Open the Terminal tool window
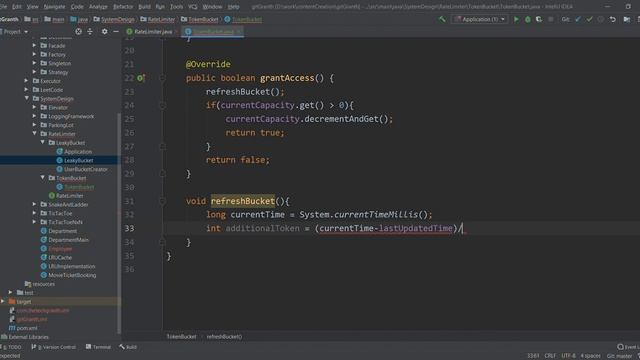Viewport: 640px width, 360px height. (x=98, y=347)
